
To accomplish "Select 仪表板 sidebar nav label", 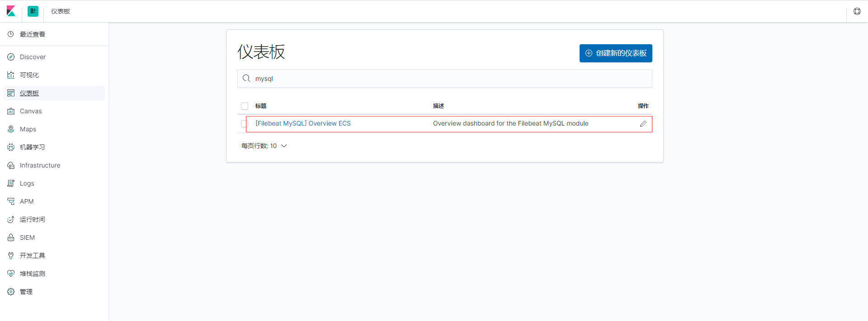I will 29,93.
